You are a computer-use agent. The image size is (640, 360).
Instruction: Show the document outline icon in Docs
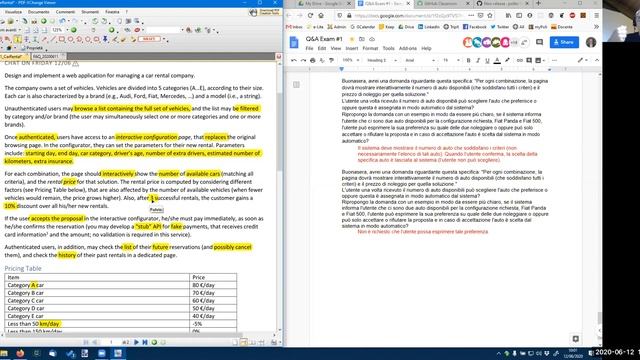pyautogui.click(x=296, y=84)
